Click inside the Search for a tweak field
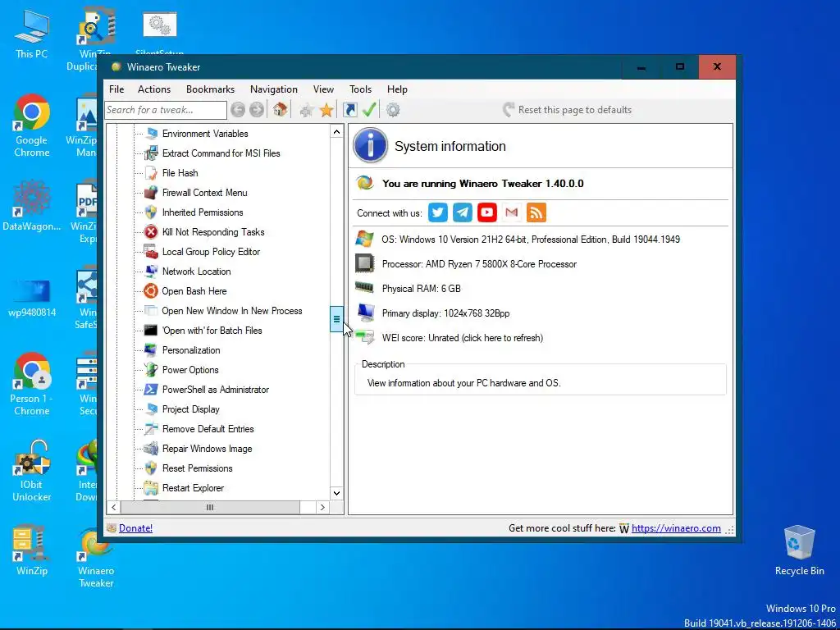Screen dimensions: 840x630 [x=166, y=110]
